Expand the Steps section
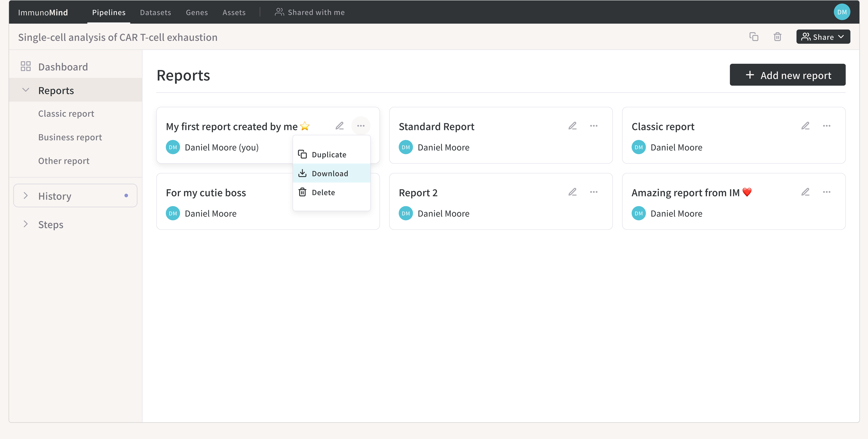Viewport: 868px width, 439px height. point(25,224)
